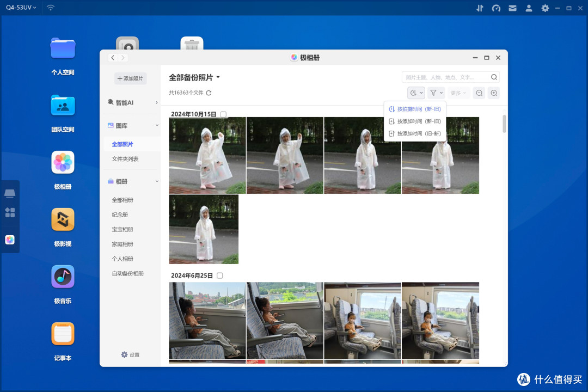Click the left dock app grid icon

click(x=10, y=213)
